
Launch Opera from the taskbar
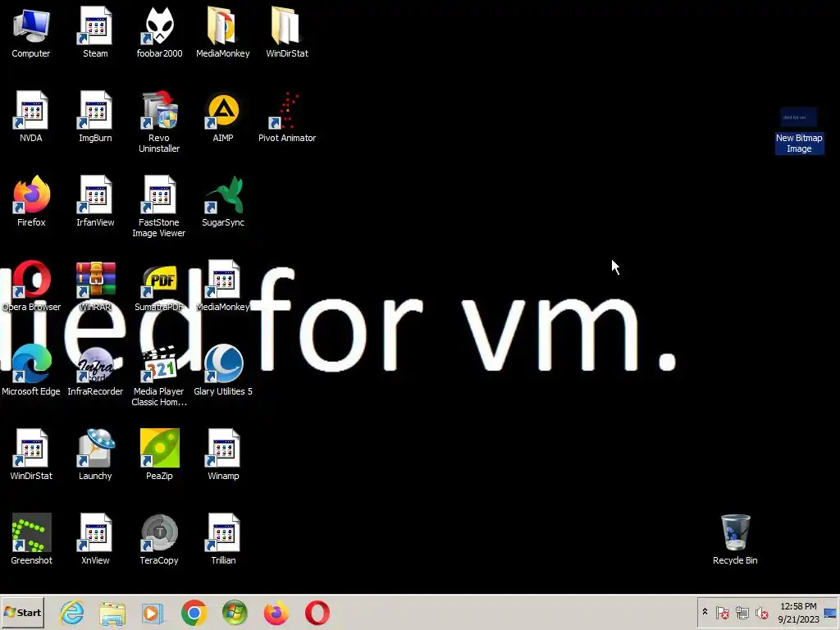(317, 613)
